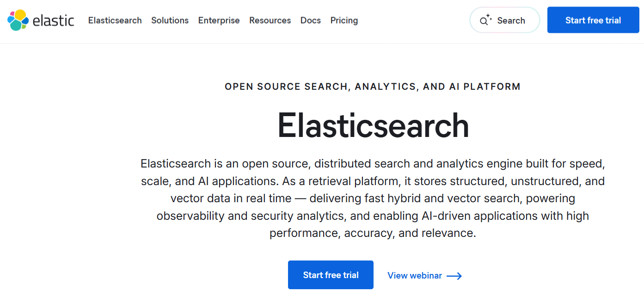Click the hero description paragraph
644x304 pixels.
(x=373, y=198)
